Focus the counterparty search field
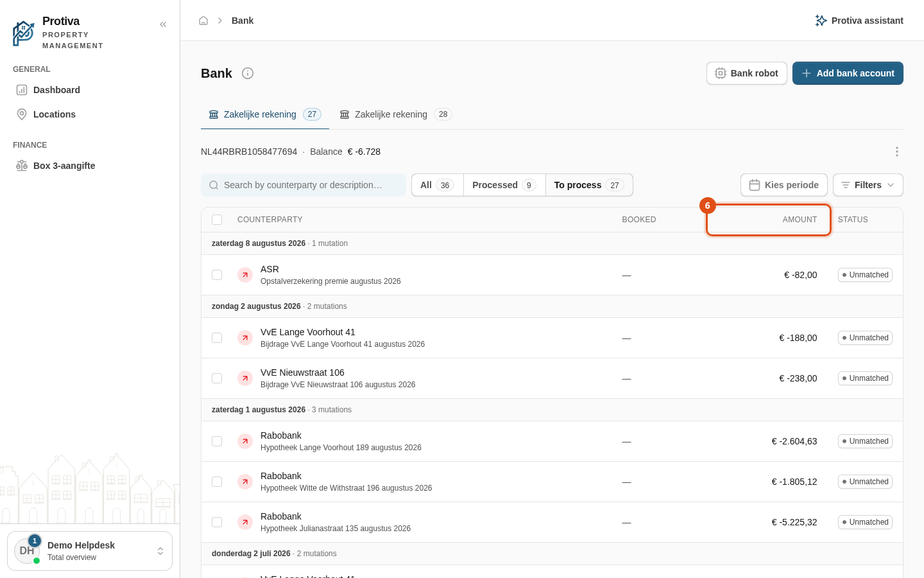Image resolution: width=924 pixels, height=578 pixels. (304, 185)
